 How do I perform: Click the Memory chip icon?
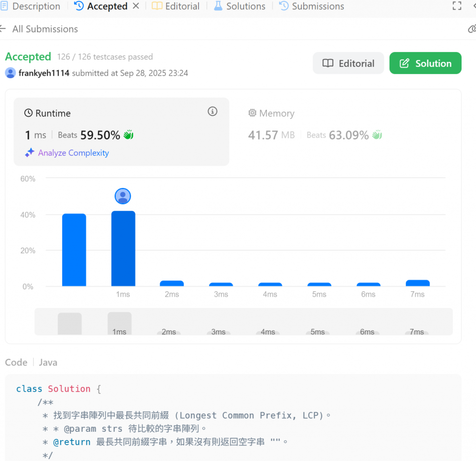point(252,113)
